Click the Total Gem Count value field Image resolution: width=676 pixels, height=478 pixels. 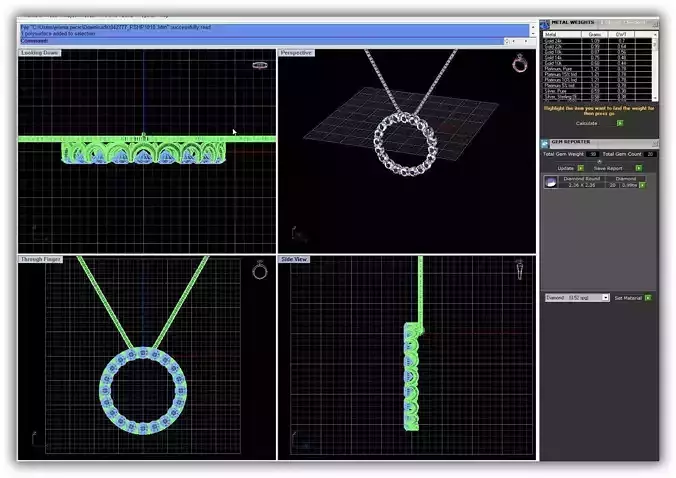650,154
